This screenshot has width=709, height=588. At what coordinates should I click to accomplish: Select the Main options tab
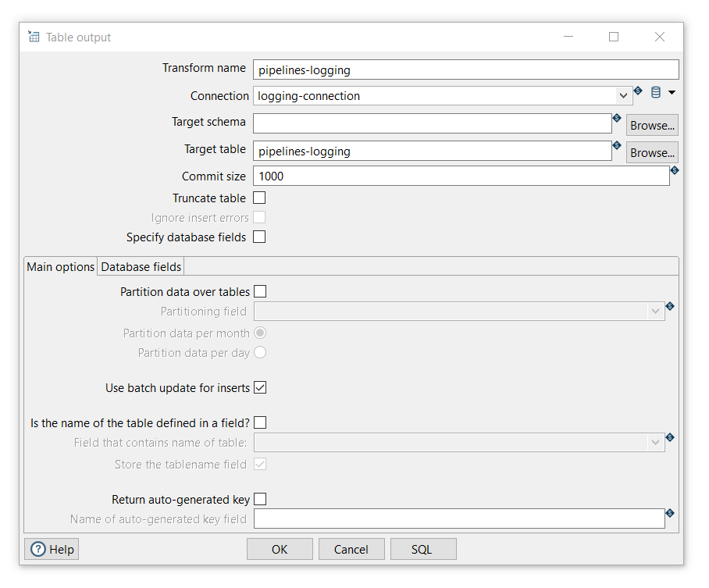[61, 267]
